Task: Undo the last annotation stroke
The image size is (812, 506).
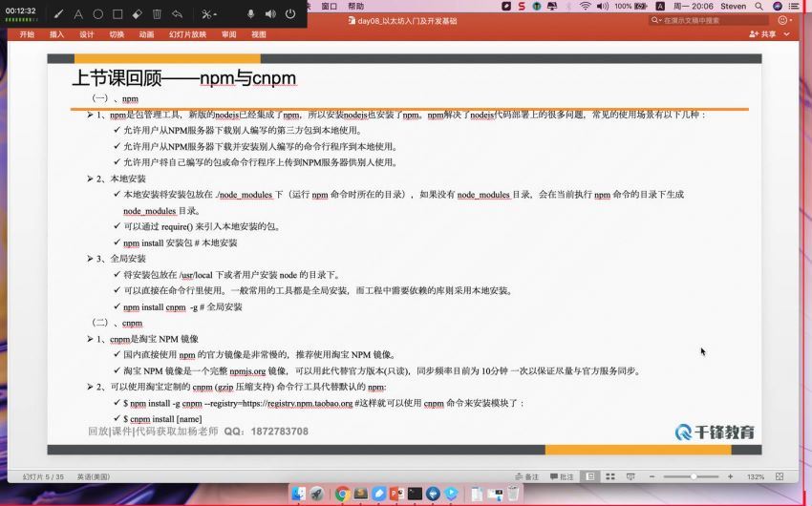Action: 178,14
